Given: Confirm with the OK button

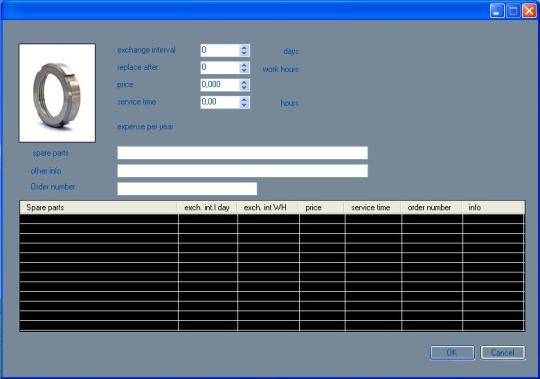Looking at the screenshot, I should [x=452, y=352].
